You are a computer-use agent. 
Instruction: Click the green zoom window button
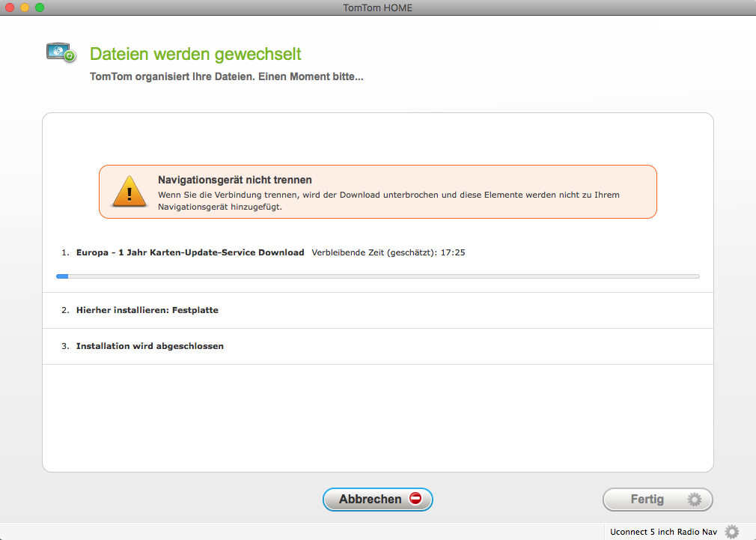tap(40, 7)
